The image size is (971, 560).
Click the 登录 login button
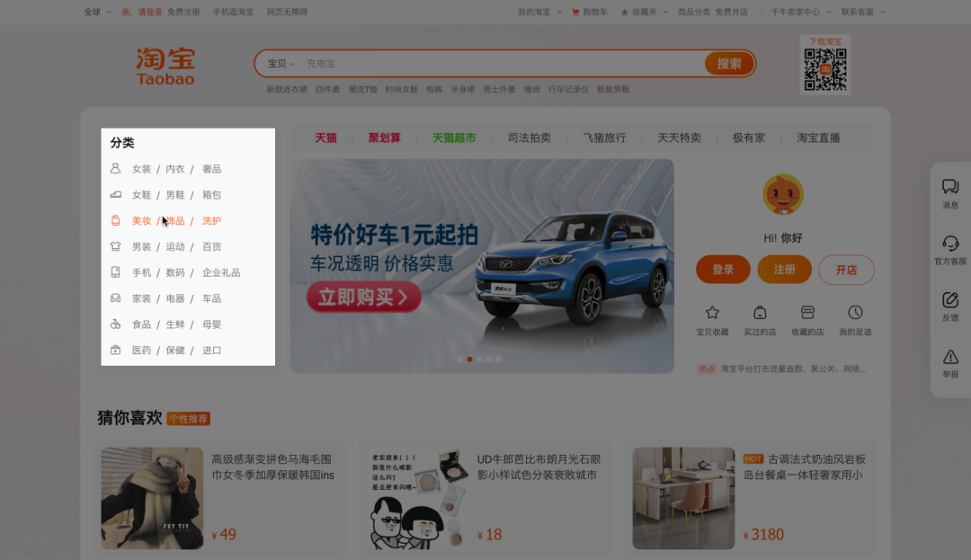point(723,270)
